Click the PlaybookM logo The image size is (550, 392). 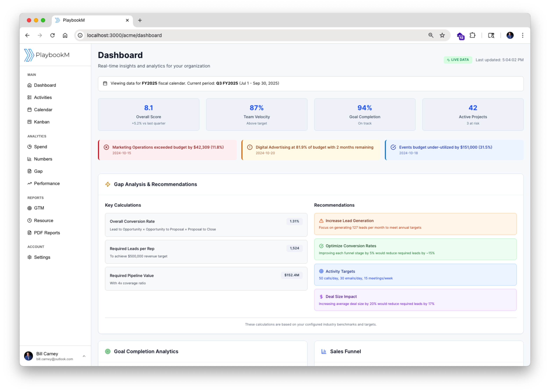click(x=47, y=55)
